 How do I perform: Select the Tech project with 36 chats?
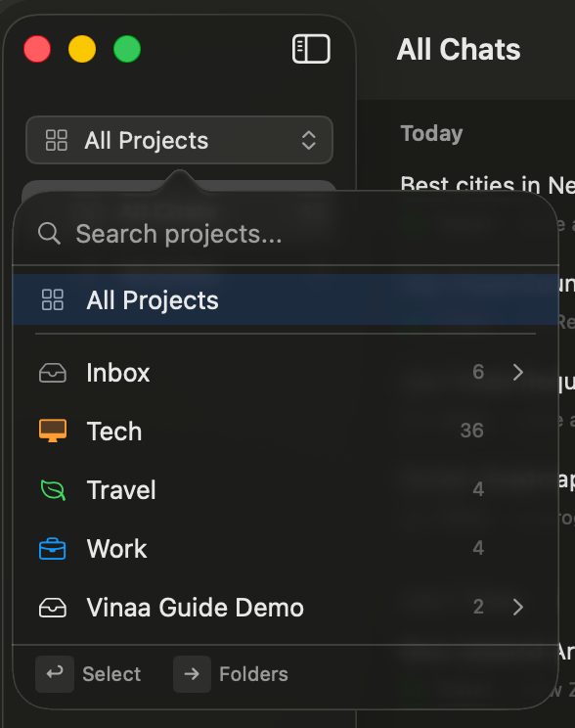pyautogui.click(x=286, y=431)
